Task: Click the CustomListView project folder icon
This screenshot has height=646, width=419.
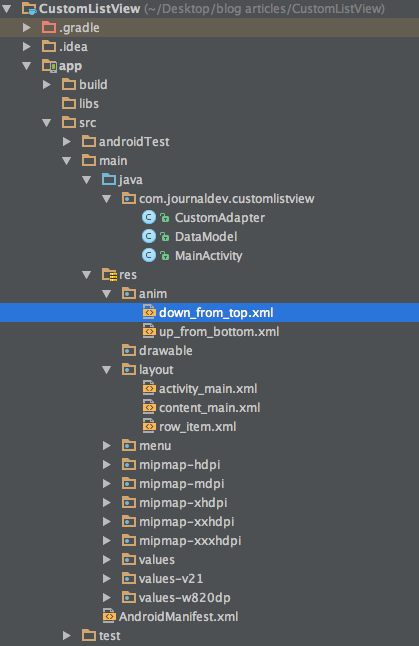Action: 29,9
